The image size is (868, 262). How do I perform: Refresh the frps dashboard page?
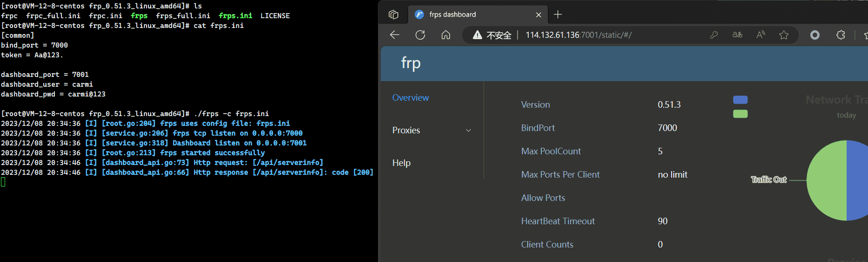pyautogui.click(x=420, y=35)
